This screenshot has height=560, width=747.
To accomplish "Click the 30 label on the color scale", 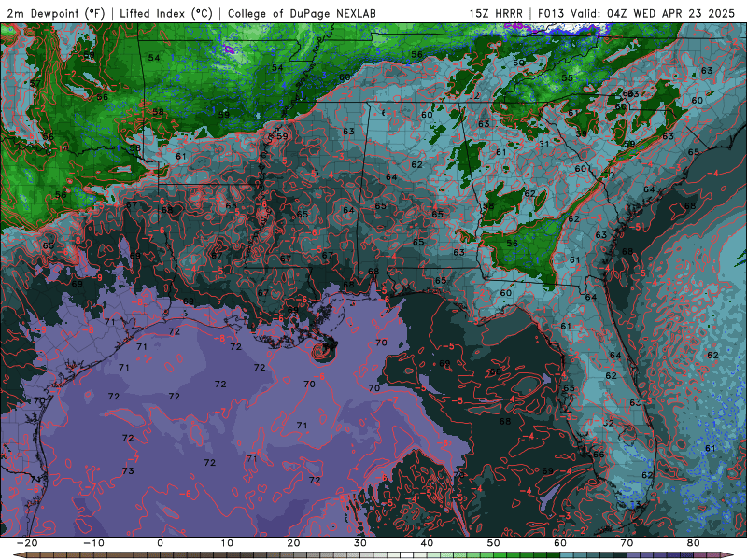I will 360,543.
